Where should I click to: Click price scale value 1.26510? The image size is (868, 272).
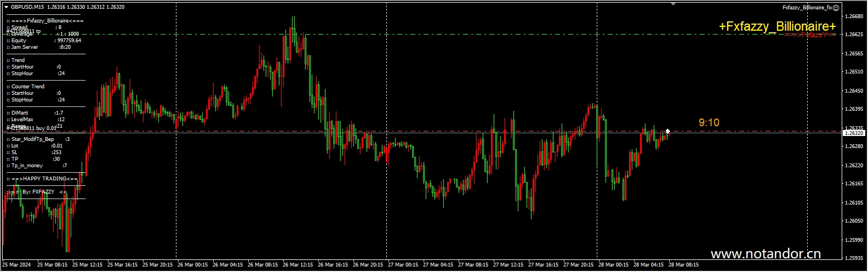[x=855, y=72]
